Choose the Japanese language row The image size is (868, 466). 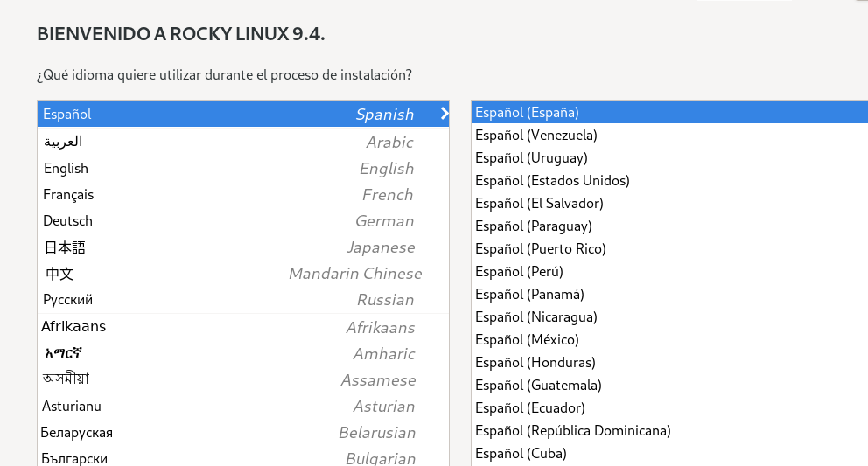pyautogui.click(x=243, y=247)
